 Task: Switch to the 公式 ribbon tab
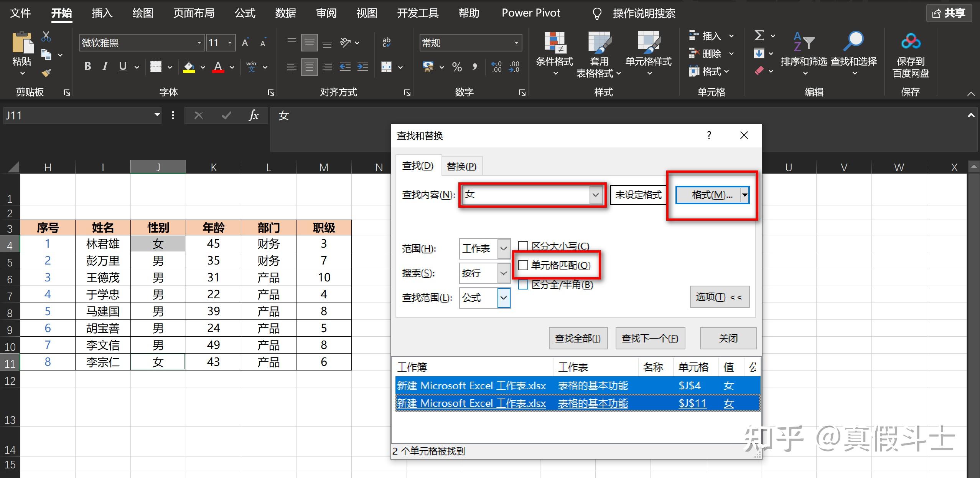tap(245, 13)
